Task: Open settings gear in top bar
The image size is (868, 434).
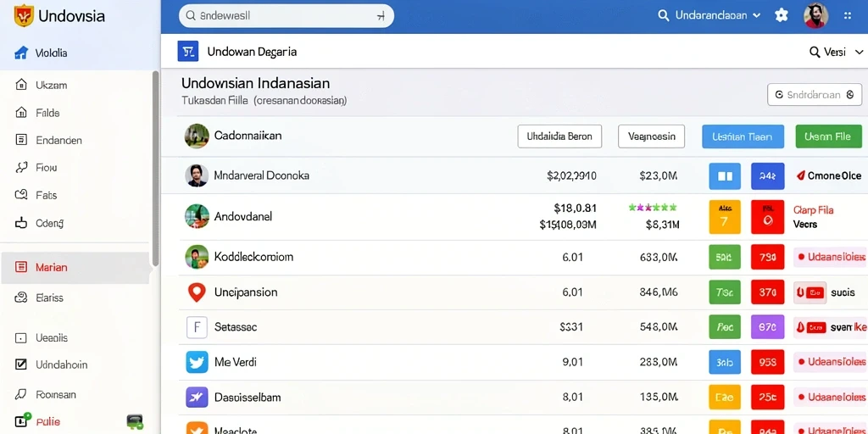Action: click(x=781, y=15)
